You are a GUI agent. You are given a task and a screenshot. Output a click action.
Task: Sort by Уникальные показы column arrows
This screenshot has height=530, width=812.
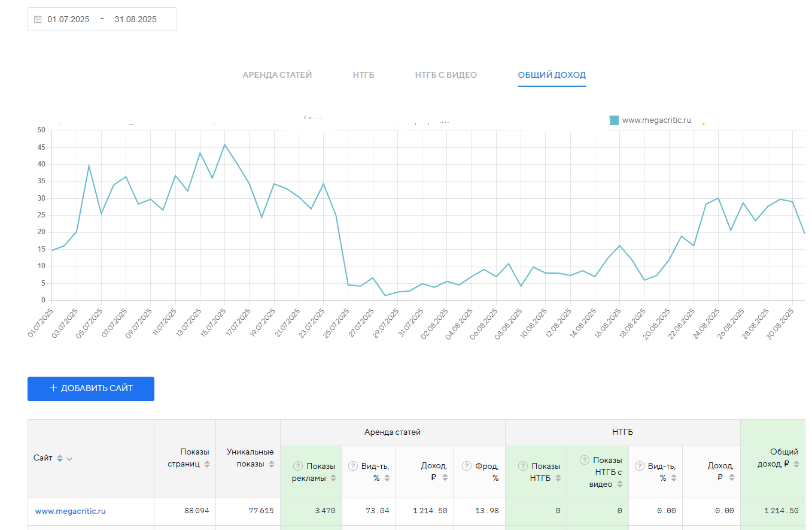tap(271, 464)
